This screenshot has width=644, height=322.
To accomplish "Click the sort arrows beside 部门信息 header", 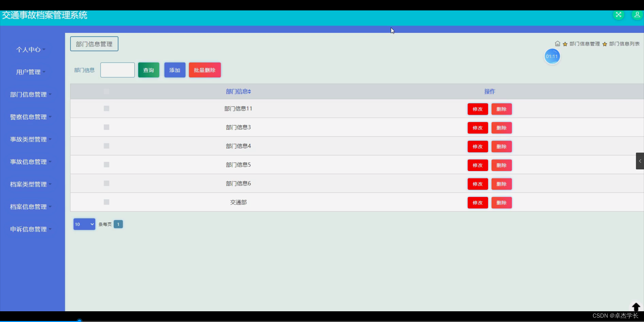I will tap(250, 92).
